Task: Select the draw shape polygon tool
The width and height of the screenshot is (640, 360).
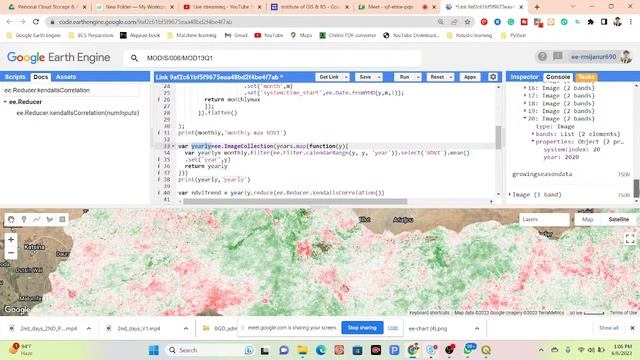Action: 50,220
